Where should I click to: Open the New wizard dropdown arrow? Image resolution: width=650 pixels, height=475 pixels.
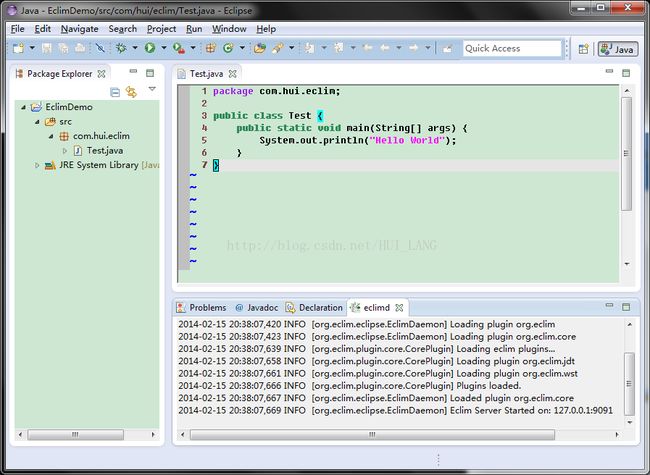(32, 48)
